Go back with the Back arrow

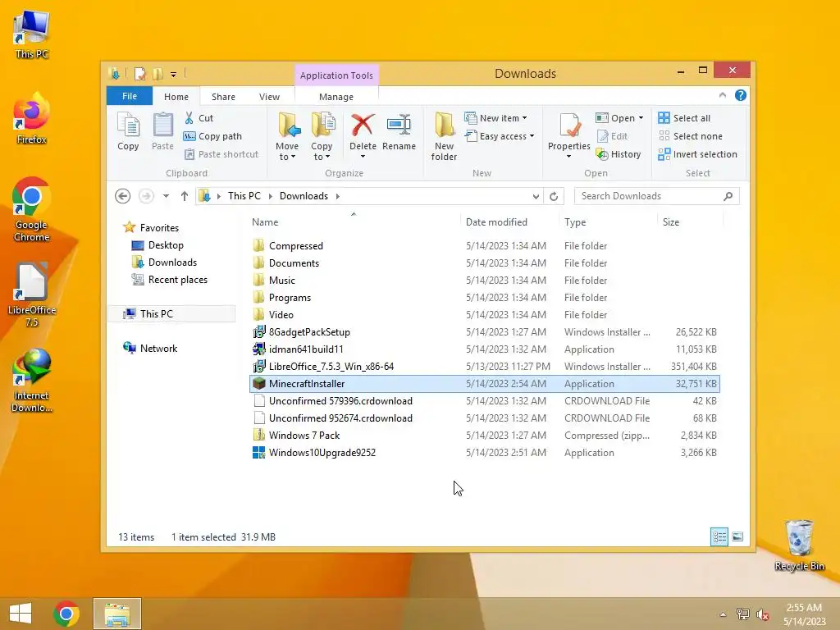pyautogui.click(x=123, y=196)
